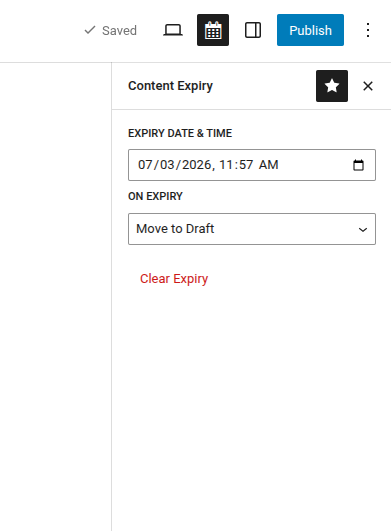Click the Saved status indicator
This screenshot has height=531, width=391.
[x=110, y=30]
